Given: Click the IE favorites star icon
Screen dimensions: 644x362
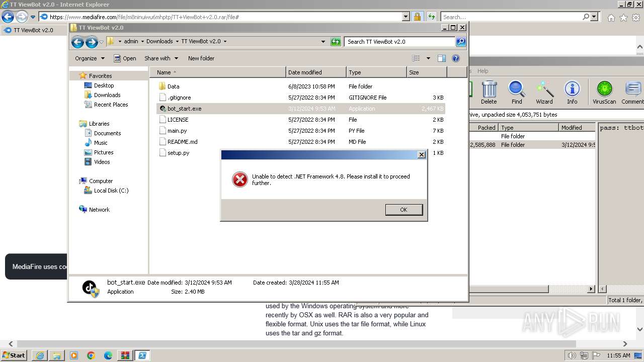Looking at the screenshot, I should point(623,18).
